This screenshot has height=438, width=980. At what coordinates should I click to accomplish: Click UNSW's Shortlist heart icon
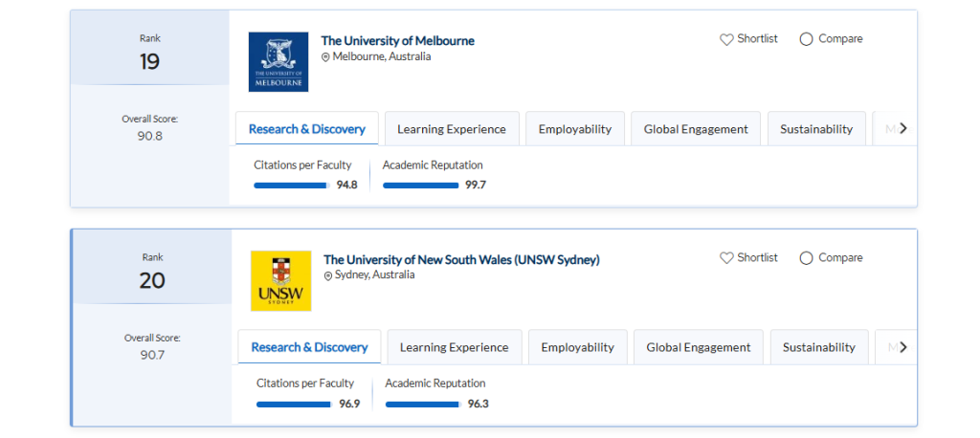[726, 258]
